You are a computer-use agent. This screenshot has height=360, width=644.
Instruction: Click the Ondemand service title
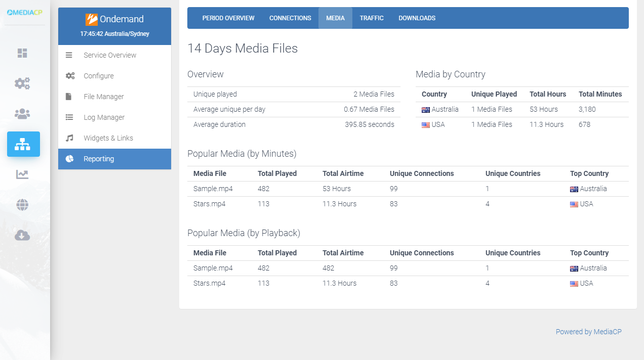122,19
